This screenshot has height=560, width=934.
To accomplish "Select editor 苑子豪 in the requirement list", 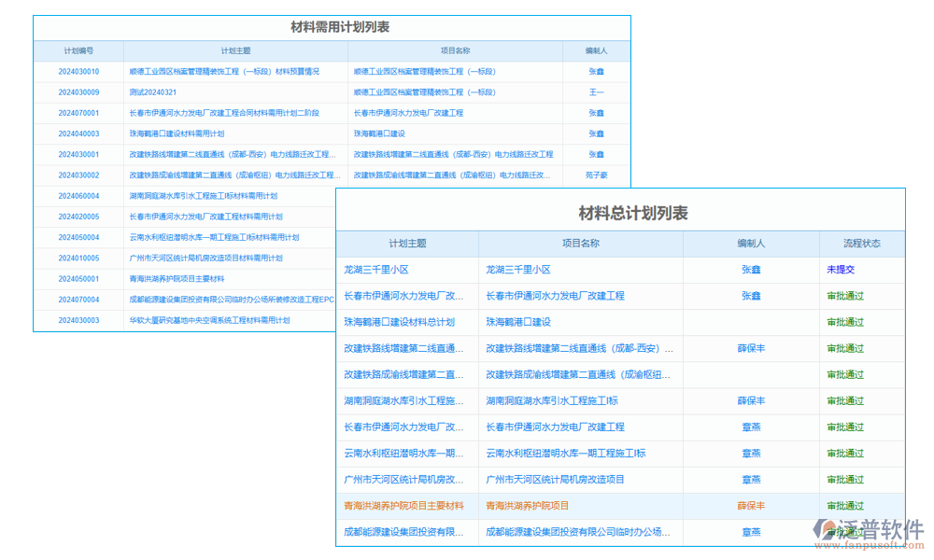I will 599,175.
